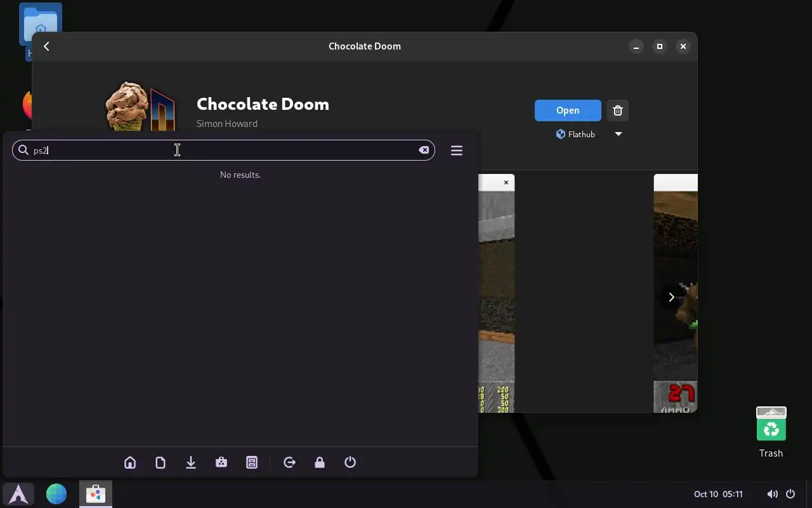The height and width of the screenshot is (508, 812).
Task: Open Software store shortcut in launcher bar
Action: (221, 462)
